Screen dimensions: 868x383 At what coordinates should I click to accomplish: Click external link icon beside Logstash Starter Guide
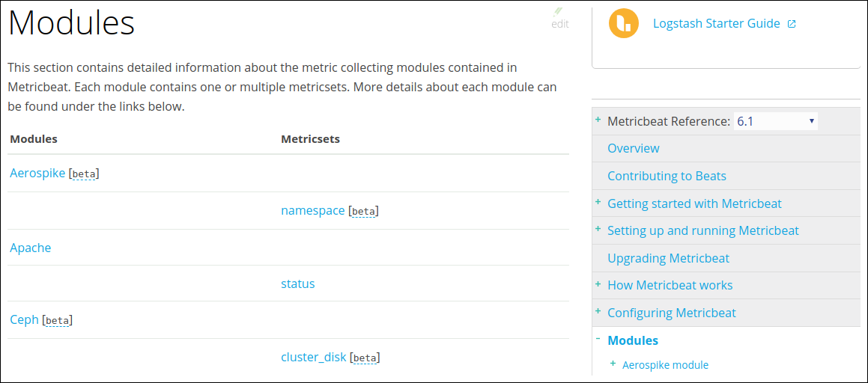[x=792, y=24]
